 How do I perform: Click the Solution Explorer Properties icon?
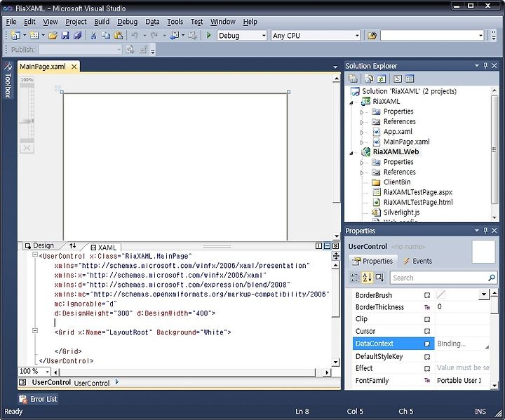[x=353, y=79]
